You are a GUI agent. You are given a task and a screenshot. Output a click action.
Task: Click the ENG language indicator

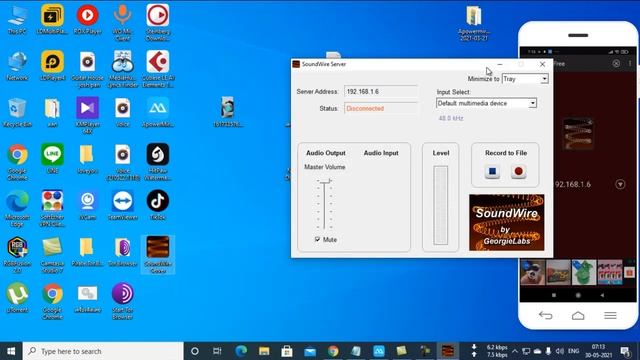point(573,351)
